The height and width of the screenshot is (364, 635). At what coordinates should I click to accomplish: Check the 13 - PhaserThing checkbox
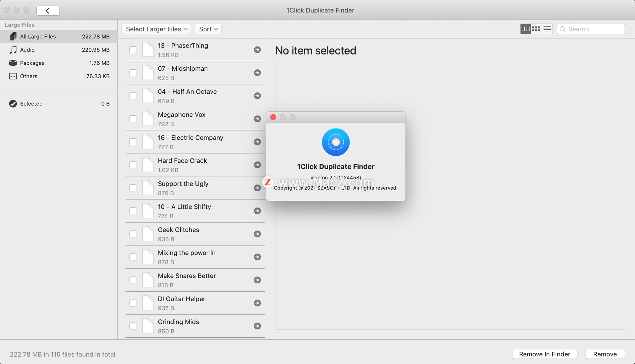click(x=133, y=50)
